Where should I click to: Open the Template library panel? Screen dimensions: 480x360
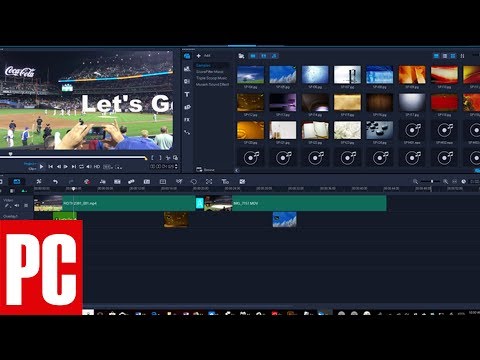(187, 68)
